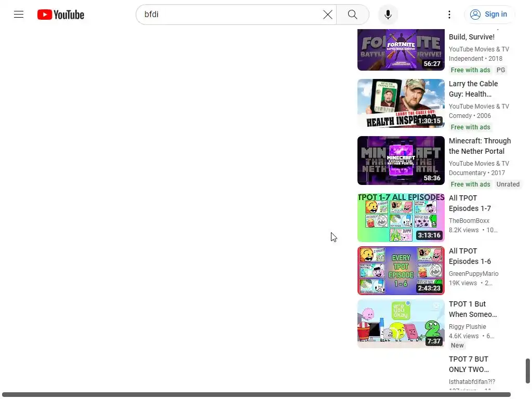Visit Riggy Plushie channel
The width and height of the screenshot is (532, 399).
(x=467, y=326)
